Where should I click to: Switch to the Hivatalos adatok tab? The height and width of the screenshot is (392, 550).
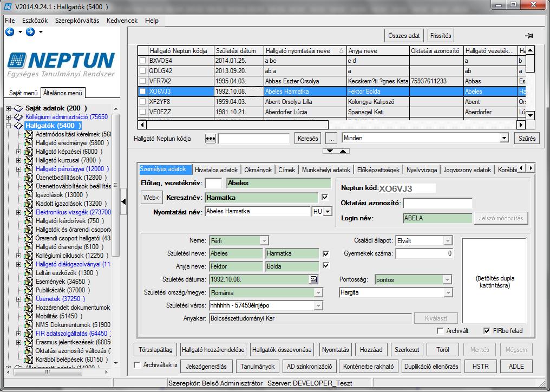click(x=217, y=170)
